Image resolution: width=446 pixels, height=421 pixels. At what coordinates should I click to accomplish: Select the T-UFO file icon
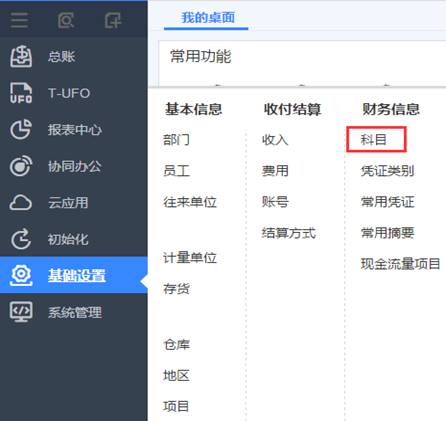pyautogui.click(x=21, y=93)
